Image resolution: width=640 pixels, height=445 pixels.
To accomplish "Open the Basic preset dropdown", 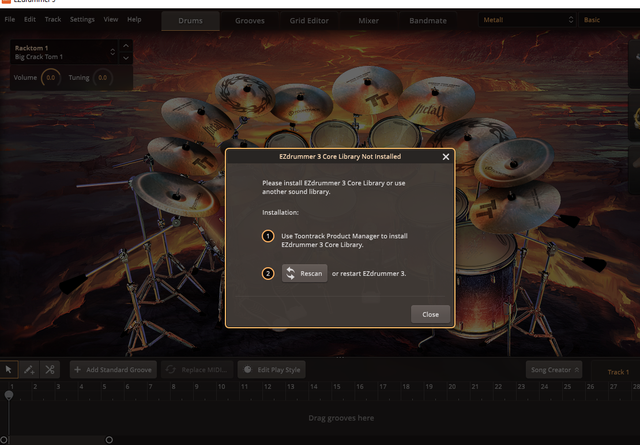I will point(609,20).
